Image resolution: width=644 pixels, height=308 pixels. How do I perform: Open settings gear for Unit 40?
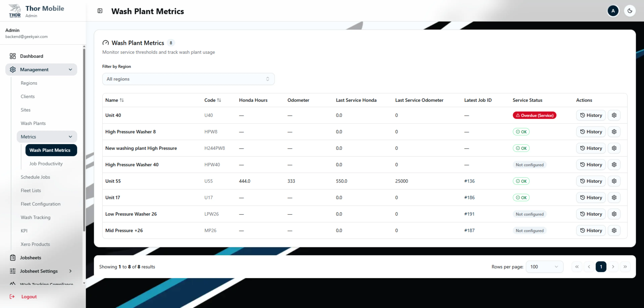(x=614, y=115)
